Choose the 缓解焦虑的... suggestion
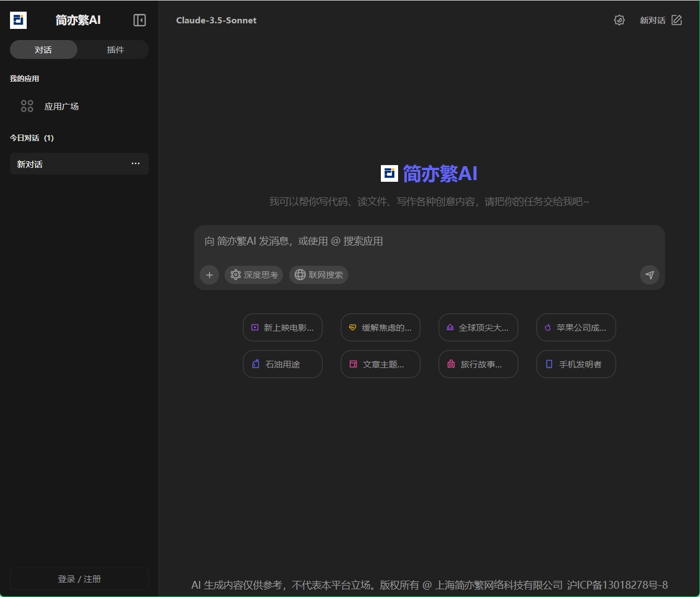Viewport: 700px width, 597px height. pos(380,327)
